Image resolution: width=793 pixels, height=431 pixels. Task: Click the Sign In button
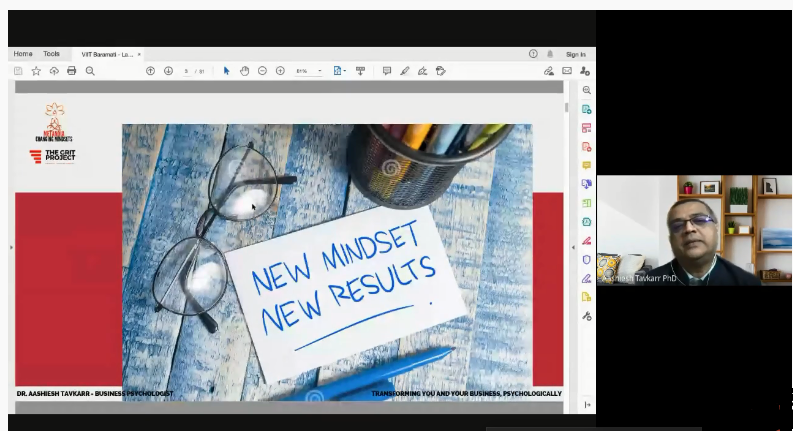[575, 54]
